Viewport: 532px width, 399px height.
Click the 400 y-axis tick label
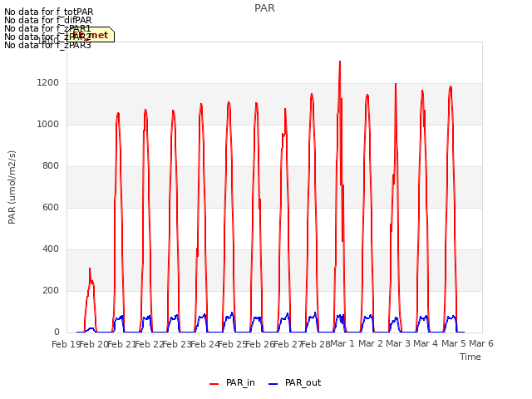(51, 249)
